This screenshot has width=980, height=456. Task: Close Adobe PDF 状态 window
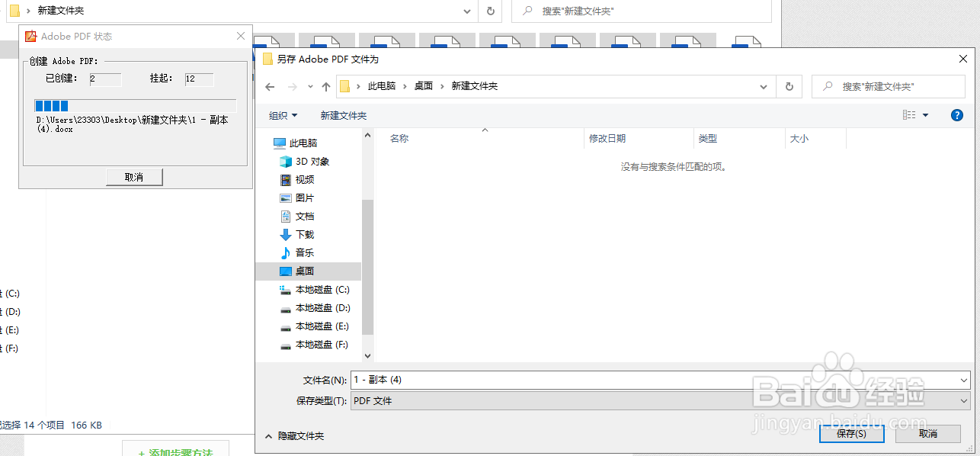click(241, 36)
